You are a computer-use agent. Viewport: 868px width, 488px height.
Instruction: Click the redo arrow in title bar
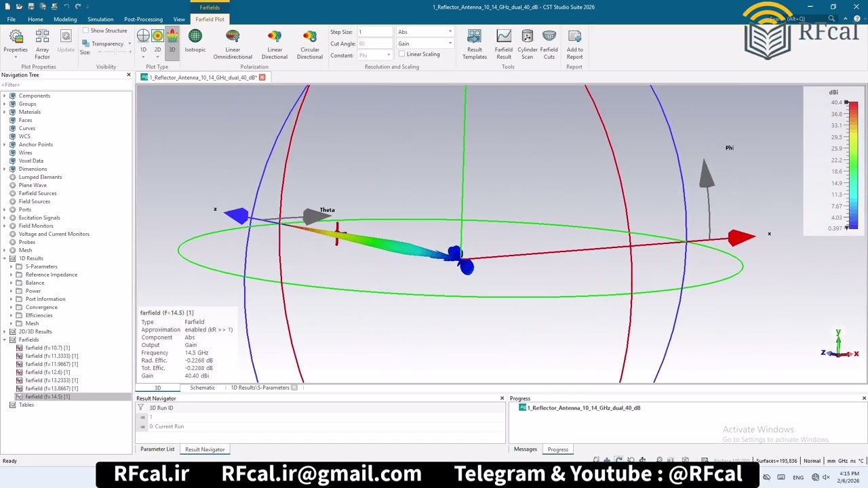[x=78, y=7]
